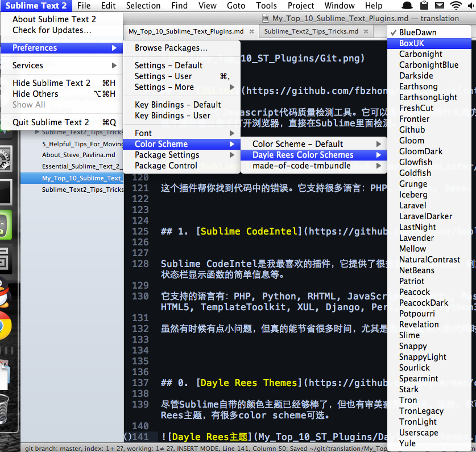The height and width of the screenshot is (452, 476).
Task: Click the notification bell icon in menu bar
Action: click(x=407, y=5)
